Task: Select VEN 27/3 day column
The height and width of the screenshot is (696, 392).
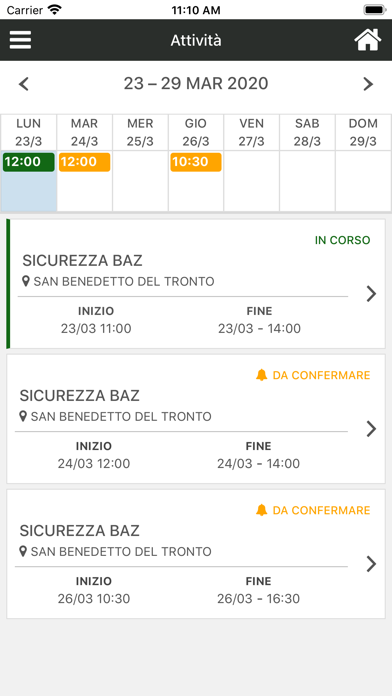Action: [251, 132]
